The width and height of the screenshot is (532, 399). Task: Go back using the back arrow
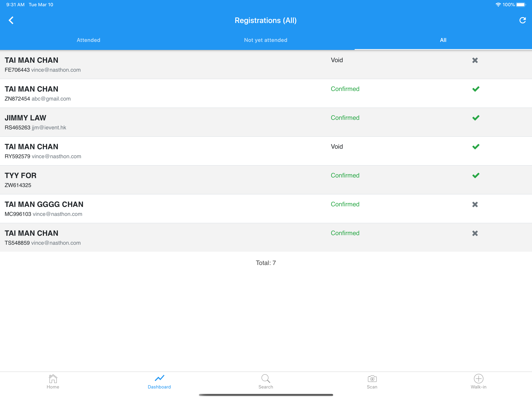(x=11, y=20)
